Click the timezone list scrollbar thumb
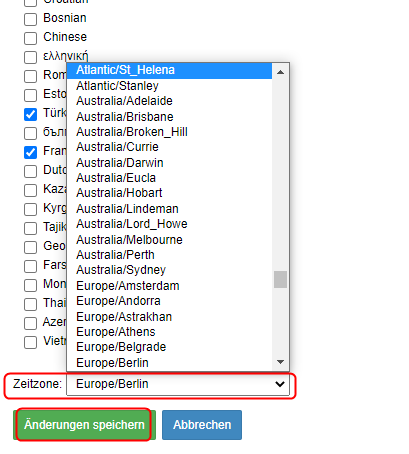The image size is (409, 454). tap(280, 279)
